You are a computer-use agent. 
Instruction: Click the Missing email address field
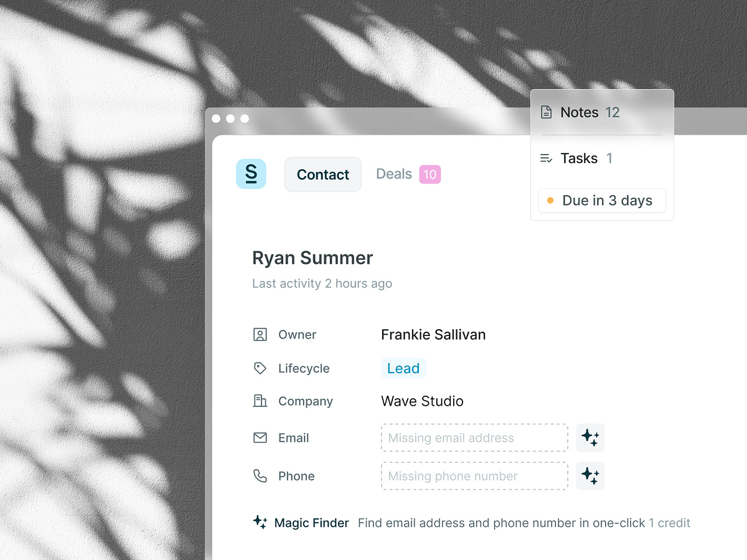click(474, 437)
